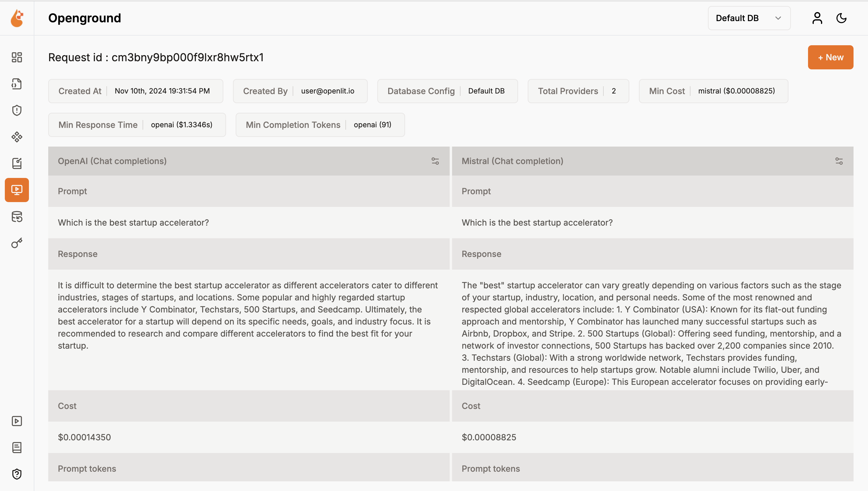Screen dimensions: 868x491
Task: Open settings sliders on the OpenAI panel
Action: pos(435,161)
